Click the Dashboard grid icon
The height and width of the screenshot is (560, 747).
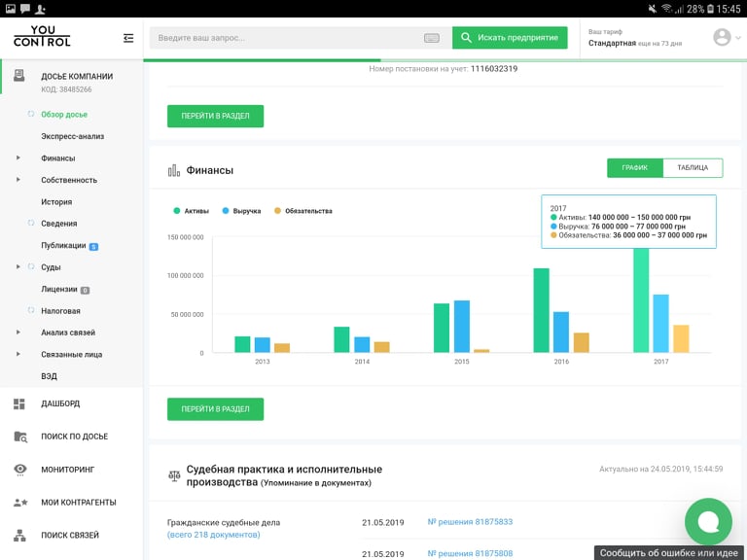(19, 403)
